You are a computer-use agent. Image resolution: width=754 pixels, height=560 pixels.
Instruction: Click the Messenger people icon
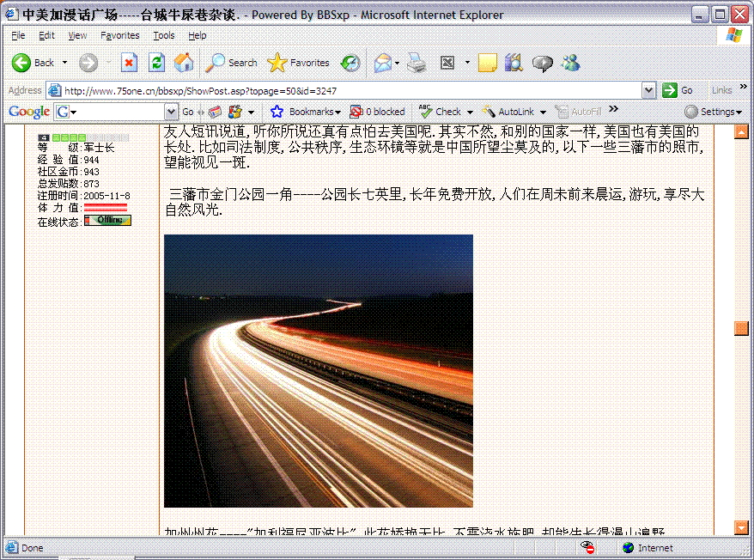570,63
